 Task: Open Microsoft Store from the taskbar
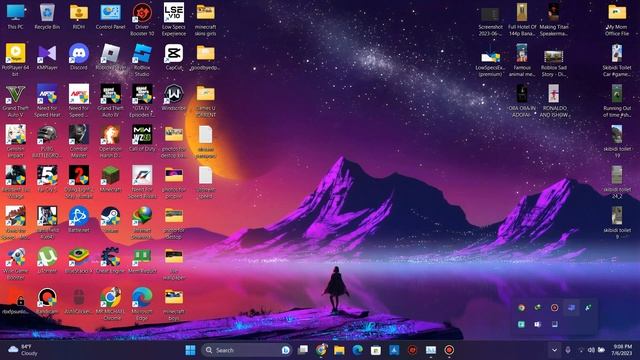tap(376, 350)
